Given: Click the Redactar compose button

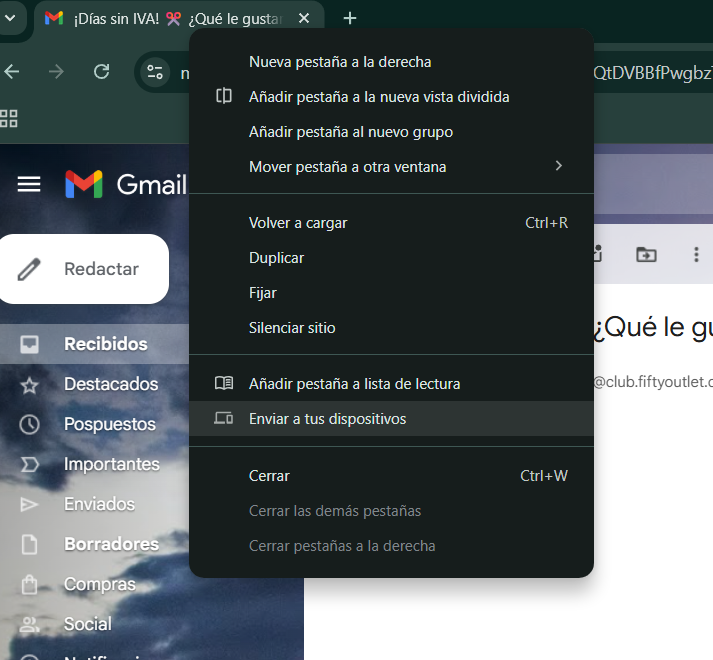Looking at the screenshot, I should pyautogui.click(x=84, y=269).
